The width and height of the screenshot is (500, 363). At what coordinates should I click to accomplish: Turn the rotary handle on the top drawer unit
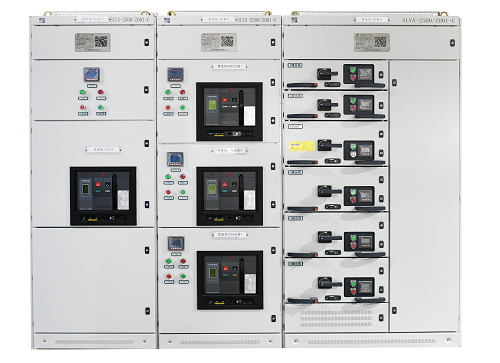tap(326, 73)
